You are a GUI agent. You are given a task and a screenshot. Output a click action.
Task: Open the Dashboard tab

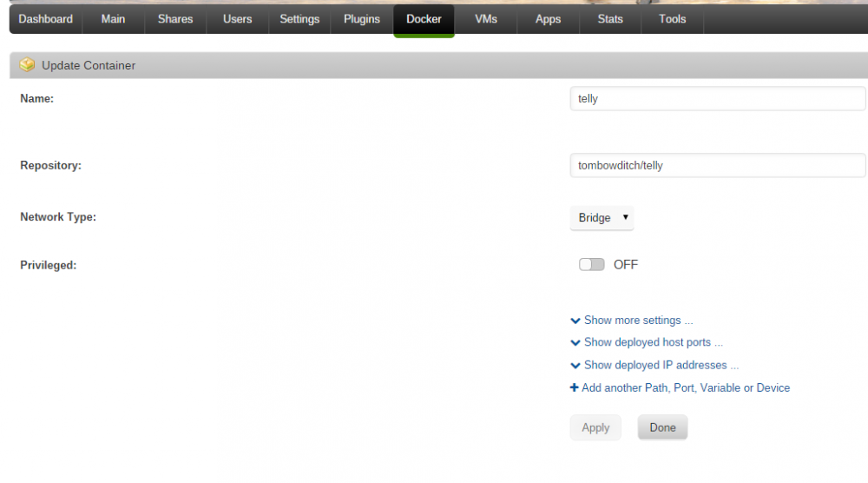(x=45, y=19)
